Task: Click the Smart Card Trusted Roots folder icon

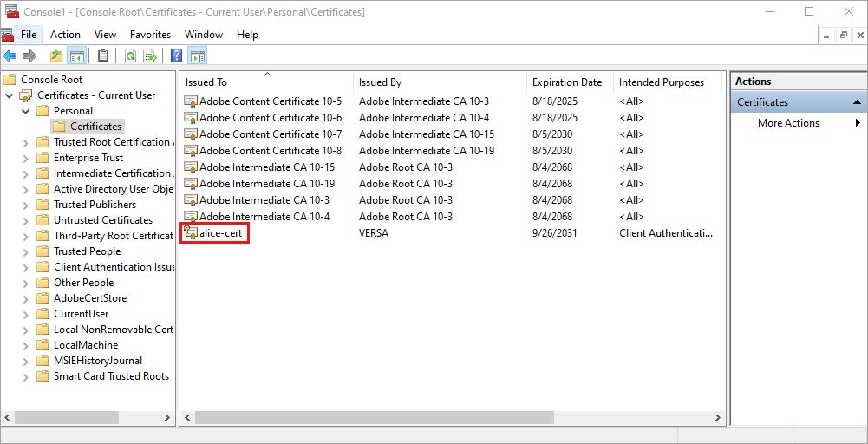Action: (x=42, y=375)
